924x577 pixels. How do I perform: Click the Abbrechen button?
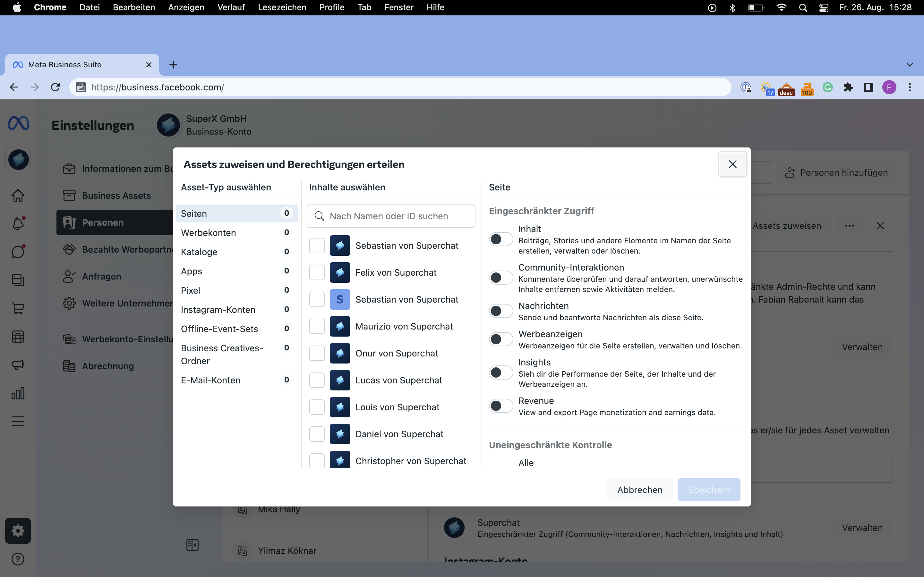639,489
